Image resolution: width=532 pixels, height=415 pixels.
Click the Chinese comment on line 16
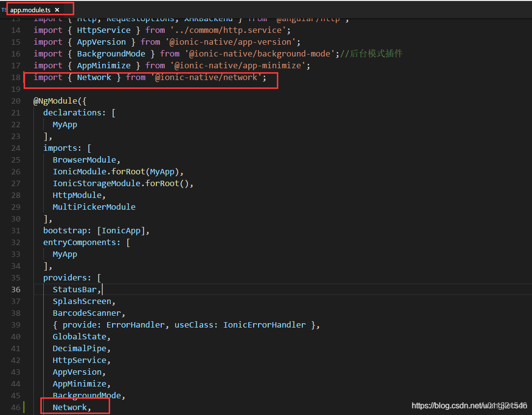pos(371,54)
